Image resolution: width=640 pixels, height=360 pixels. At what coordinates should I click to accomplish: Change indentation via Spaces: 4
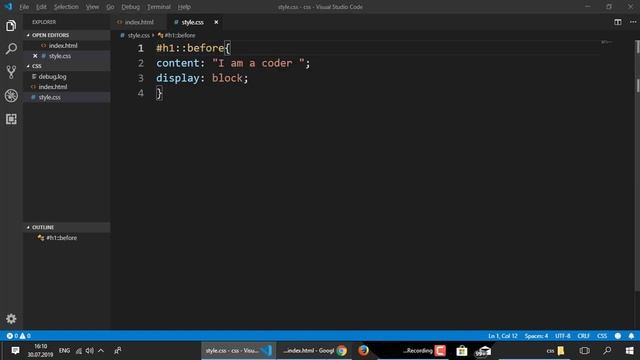[536, 336]
